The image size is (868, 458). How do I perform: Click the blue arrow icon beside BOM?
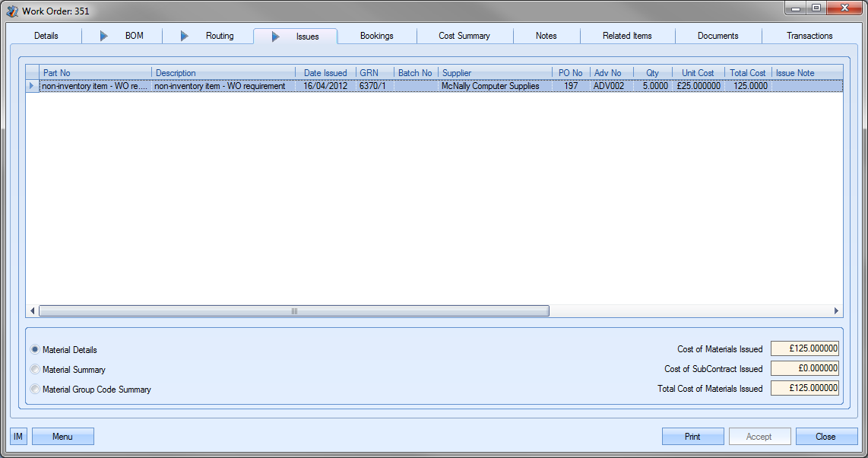pos(104,36)
